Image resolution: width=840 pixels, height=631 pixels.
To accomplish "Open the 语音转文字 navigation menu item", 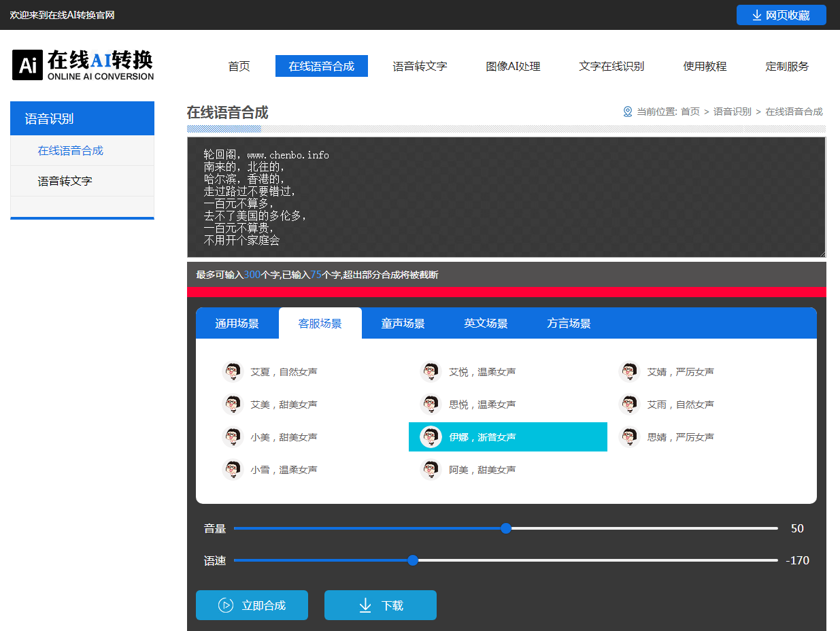I will point(420,66).
